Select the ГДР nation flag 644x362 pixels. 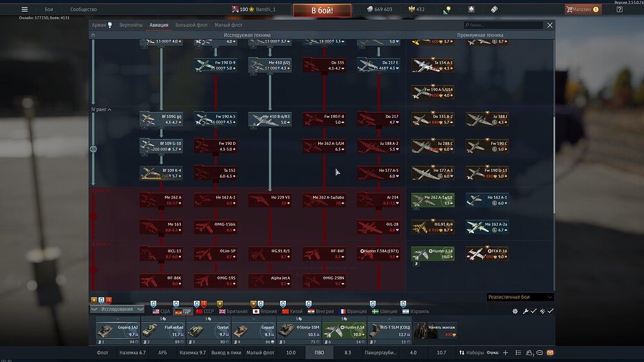pyautogui.click(x=183, y=311)
